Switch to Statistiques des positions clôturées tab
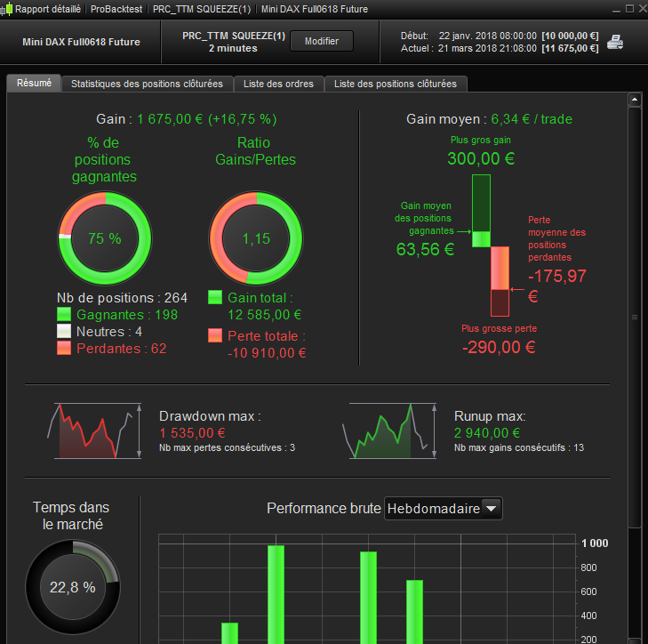648x644 pixels. coord(147,84)
